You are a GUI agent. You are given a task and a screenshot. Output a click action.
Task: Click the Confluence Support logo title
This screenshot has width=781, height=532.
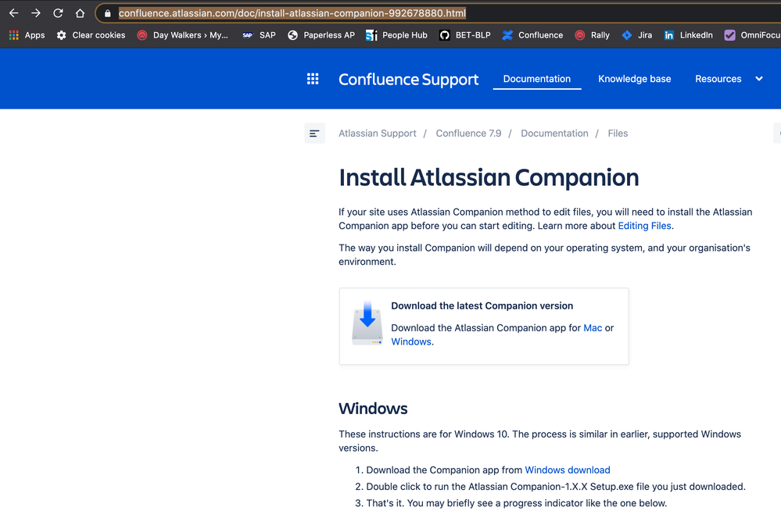[408, 79]
